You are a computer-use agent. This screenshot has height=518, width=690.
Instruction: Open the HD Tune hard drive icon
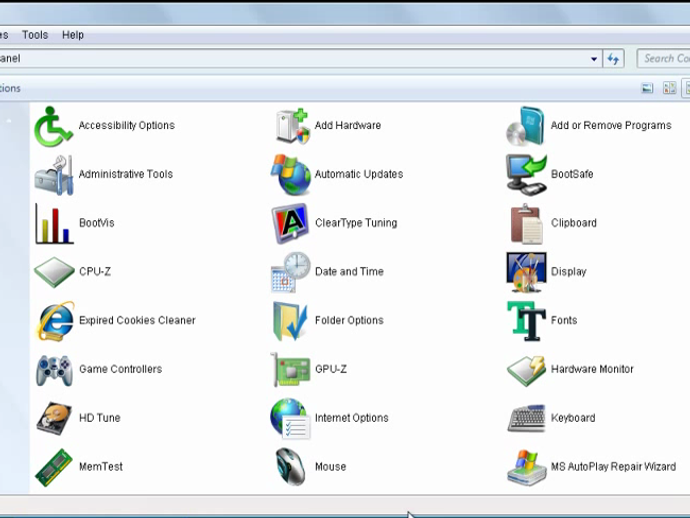[x=54, y=418]
